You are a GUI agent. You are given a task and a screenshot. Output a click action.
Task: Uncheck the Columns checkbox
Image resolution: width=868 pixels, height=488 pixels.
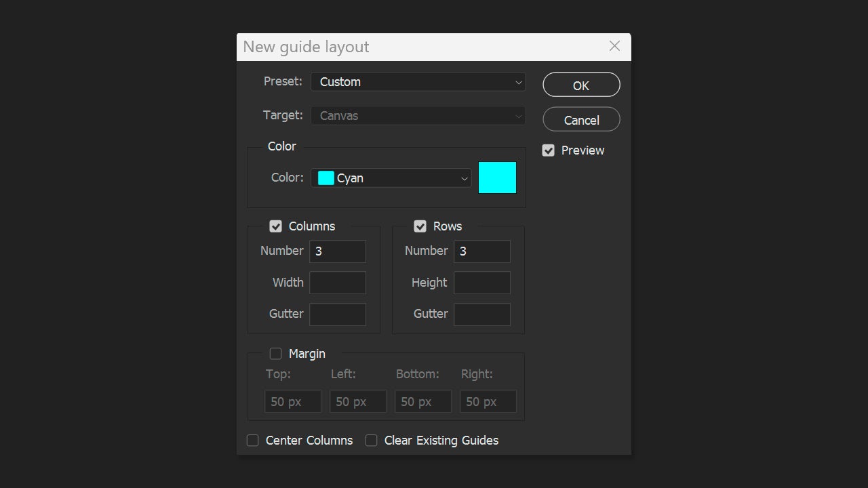pos(276,226)
